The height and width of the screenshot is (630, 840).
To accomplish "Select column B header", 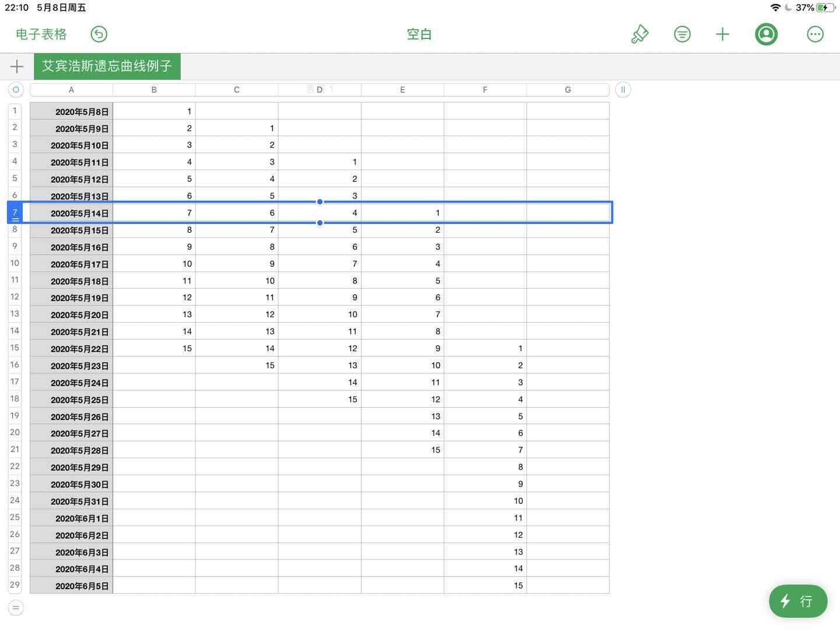I will point(154,90).
